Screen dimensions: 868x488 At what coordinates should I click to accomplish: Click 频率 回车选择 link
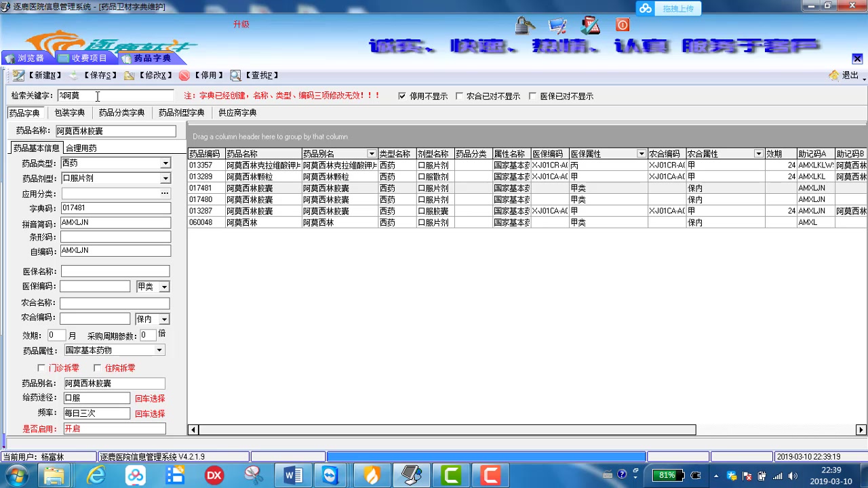point(150,413)
